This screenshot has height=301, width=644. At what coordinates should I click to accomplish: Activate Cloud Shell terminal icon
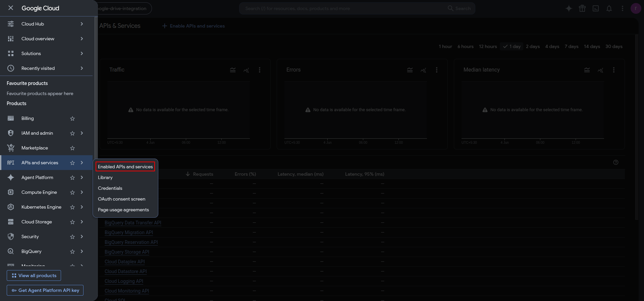coord(596,8)
